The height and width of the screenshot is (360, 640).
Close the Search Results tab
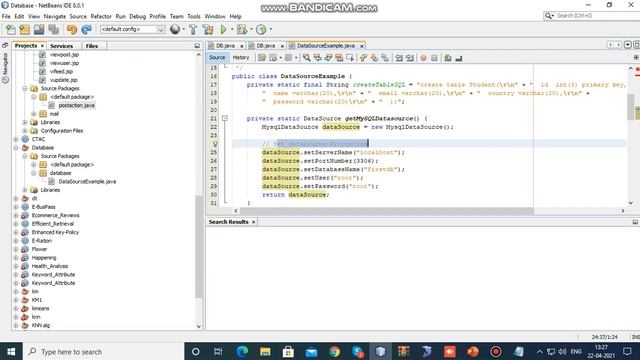coord(253,222)
